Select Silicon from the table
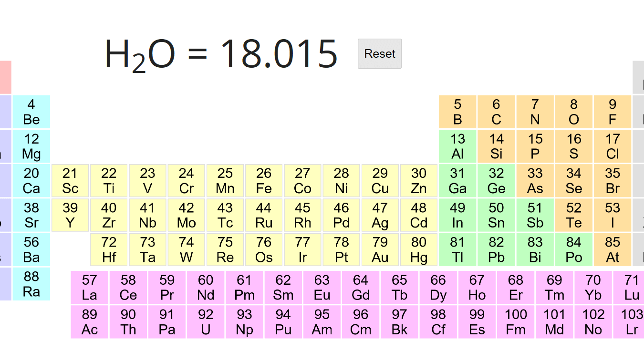This screenshot has width=644, height=362. [496, 146]
